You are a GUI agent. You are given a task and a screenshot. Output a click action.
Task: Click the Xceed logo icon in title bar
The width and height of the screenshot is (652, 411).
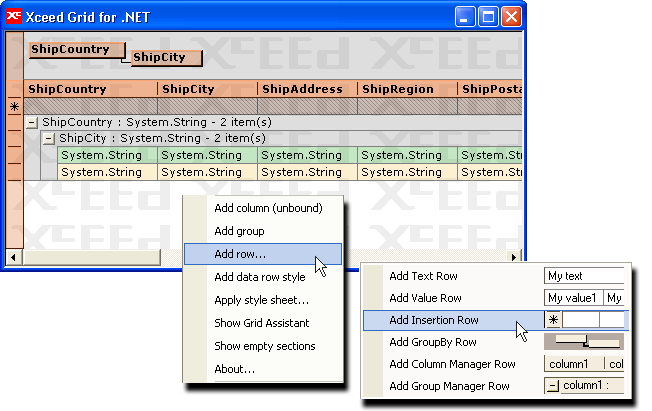point(14,16)
